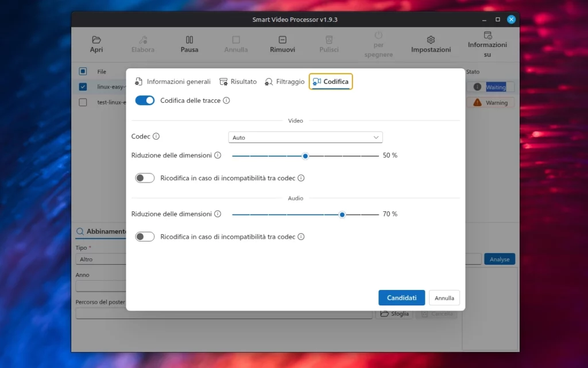Click the Percorso del poster field
588x368 pixels.
[224, 313]
